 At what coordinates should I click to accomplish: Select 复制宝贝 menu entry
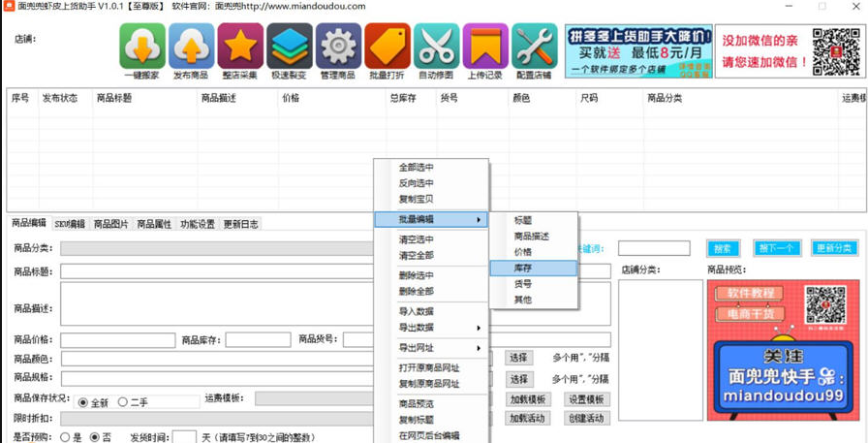(x=431, y=199)
